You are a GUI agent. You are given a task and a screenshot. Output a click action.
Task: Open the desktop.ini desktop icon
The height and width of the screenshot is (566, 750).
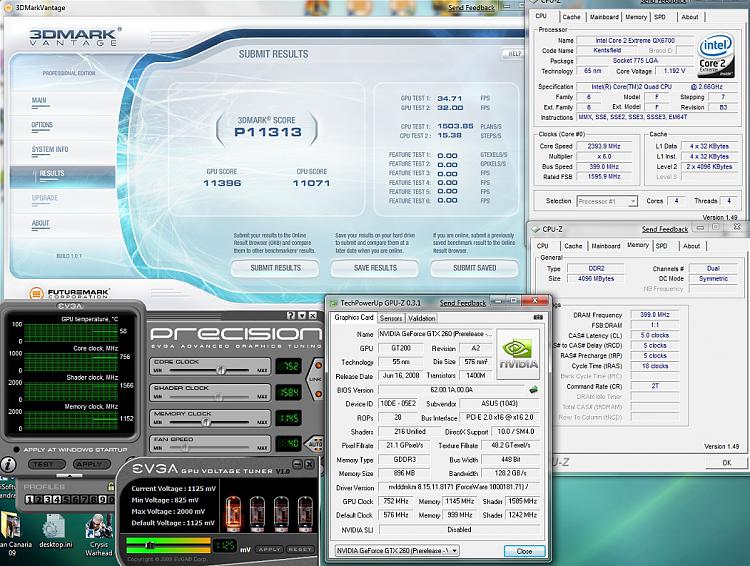[55, 531]
